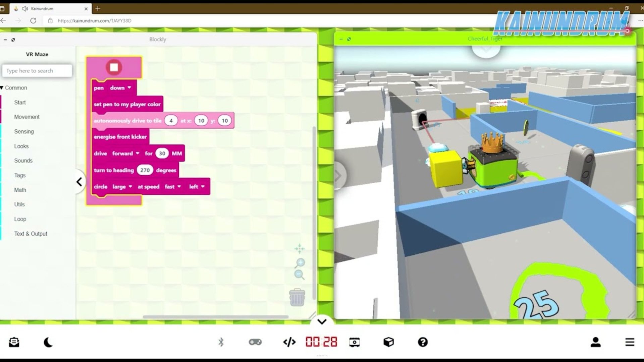Click the gamepad/controller icon
The height and width of the screenshot is (362, 644).
click(x=255, y=342)
